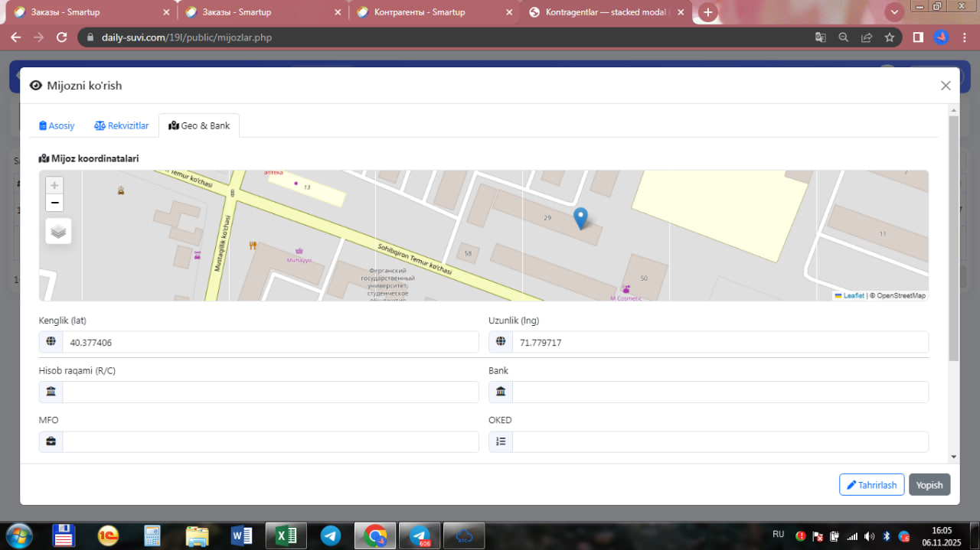Click the Kenglik latitude field
This screenshot has width=980, height=550.
269,343
